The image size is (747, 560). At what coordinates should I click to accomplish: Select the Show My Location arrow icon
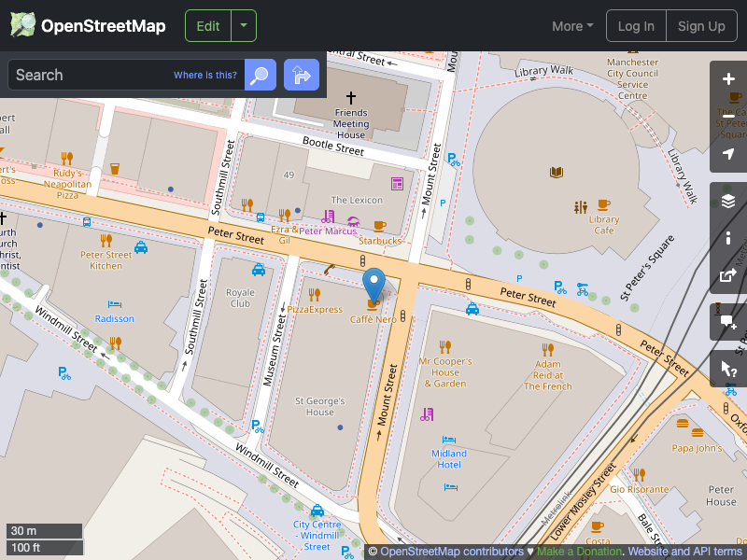click(x=728, y=154)
